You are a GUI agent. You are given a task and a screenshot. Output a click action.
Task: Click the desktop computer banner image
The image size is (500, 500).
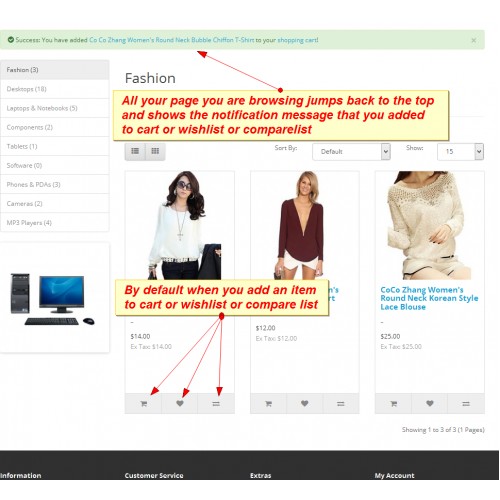click(x=53, y=299)
